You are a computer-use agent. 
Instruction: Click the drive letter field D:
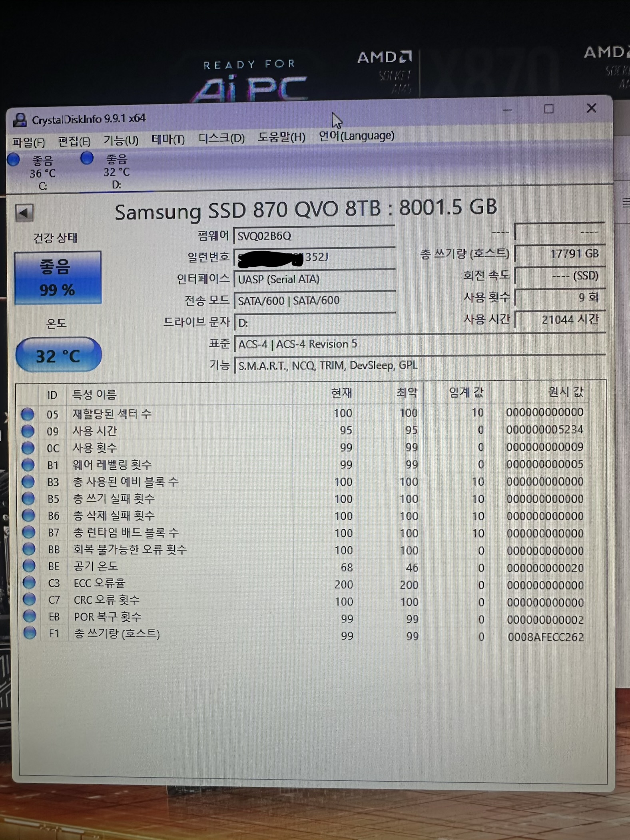point(315,322)
